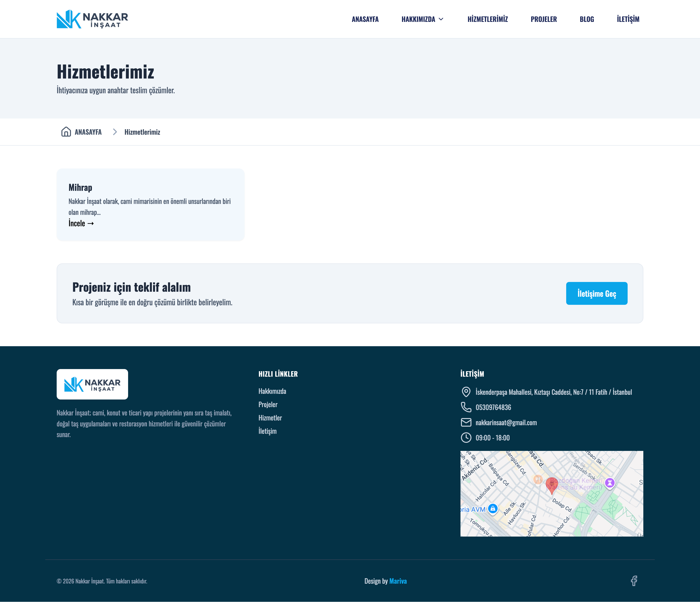Click the breadcrumb home icon
The height and width of the screenshot is (602, 700).
point(66,132)
